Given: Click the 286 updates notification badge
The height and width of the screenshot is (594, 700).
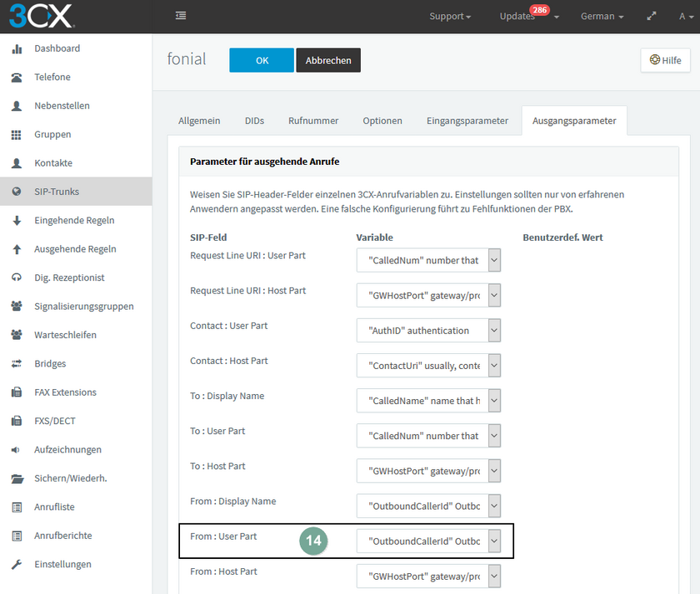Looking at the screenshot, I should (x=539, y=10).
